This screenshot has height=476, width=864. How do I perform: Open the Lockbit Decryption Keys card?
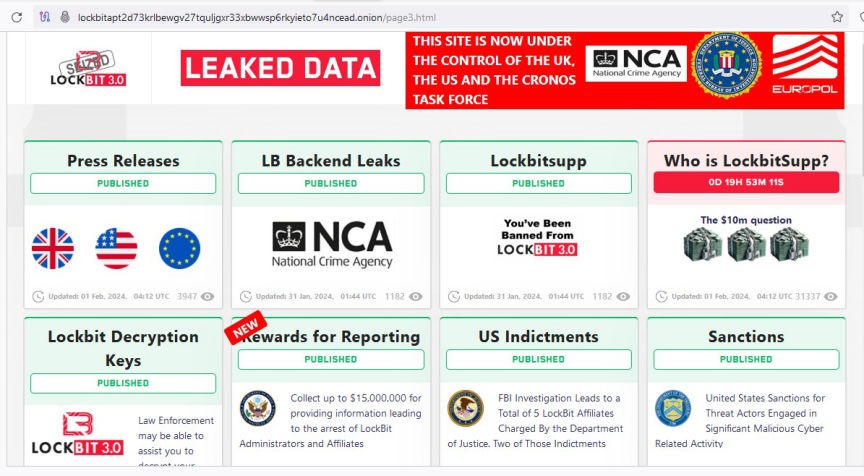click(x=123, y=348)
